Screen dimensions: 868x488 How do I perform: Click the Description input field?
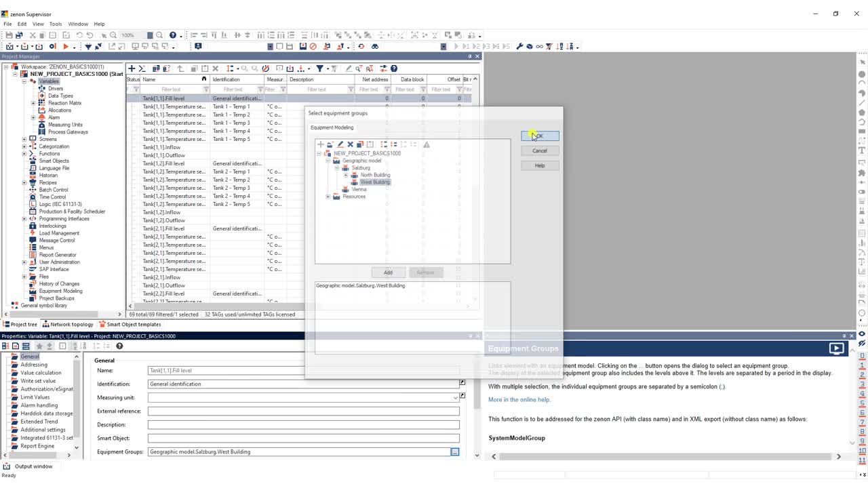click(x=304, y=425)
